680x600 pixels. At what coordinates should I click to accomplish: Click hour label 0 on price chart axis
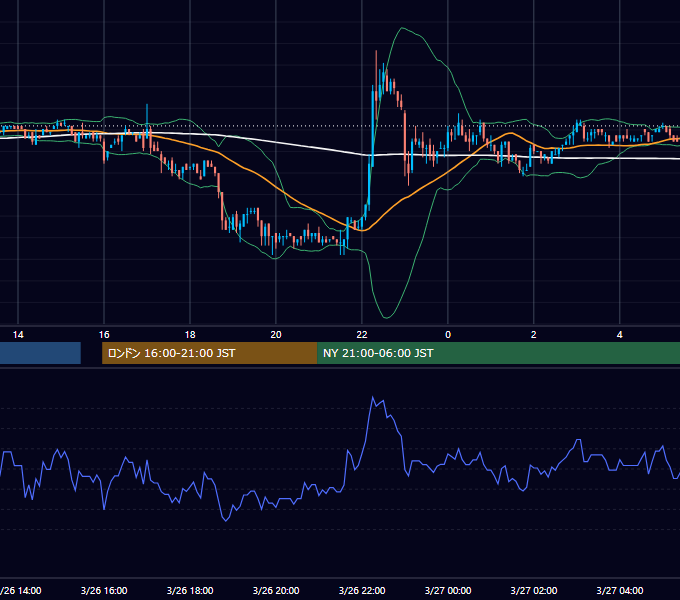tap(448, 335)
